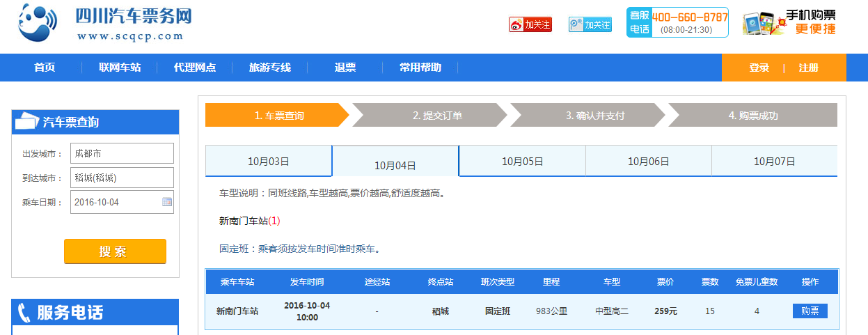
Task: Click the 注册 link
Action: pos(808,68)
